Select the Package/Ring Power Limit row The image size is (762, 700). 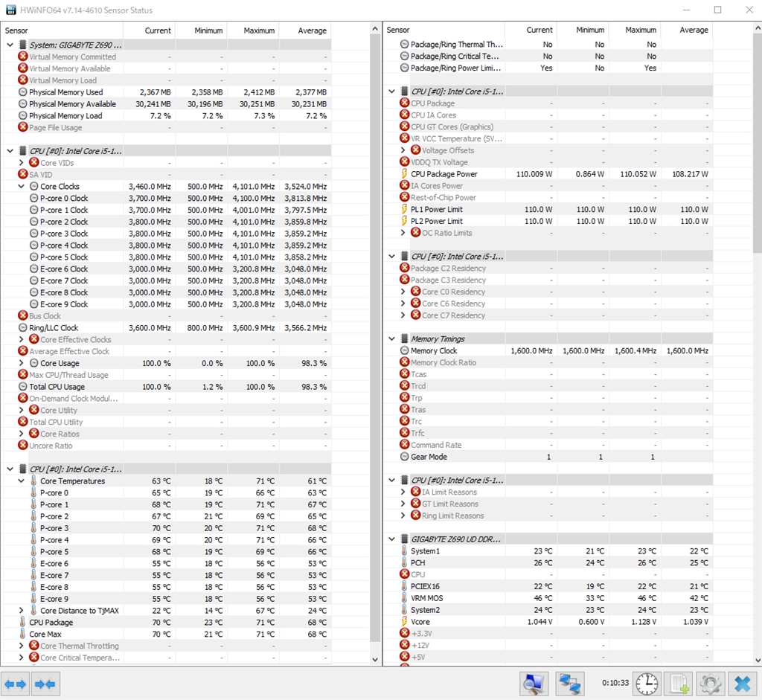click(548, 68)
